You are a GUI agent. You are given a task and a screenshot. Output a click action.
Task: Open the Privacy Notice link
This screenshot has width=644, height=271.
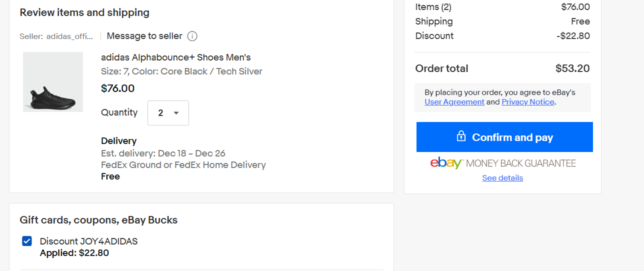(528, 102)
